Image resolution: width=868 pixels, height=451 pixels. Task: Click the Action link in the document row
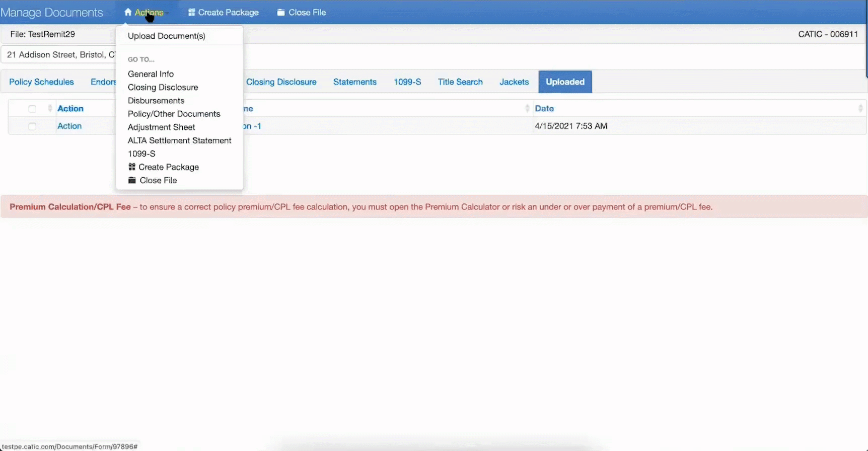[x=69, y=126]
